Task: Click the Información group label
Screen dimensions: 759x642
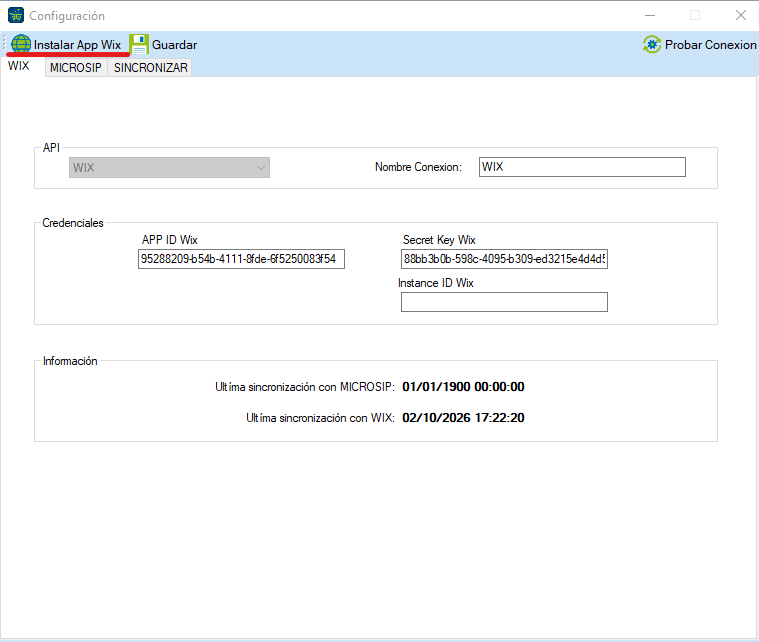Action: (70, 361)
